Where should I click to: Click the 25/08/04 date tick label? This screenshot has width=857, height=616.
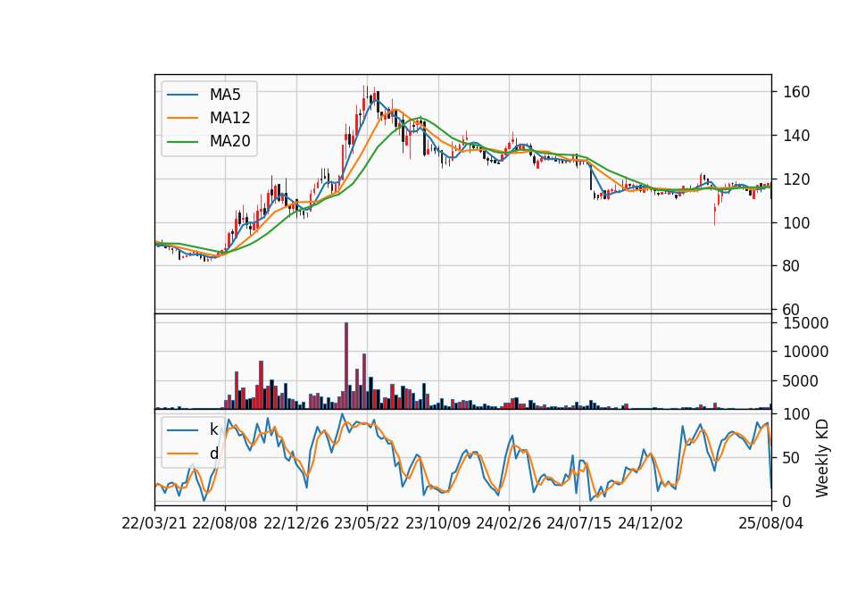click(771, 523)
